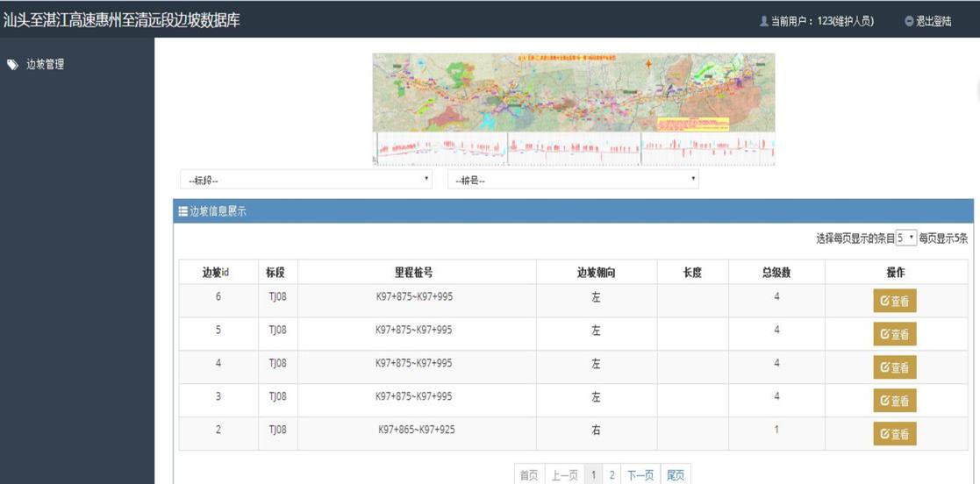Expand the 标段 dropdown

click(306, 180)
